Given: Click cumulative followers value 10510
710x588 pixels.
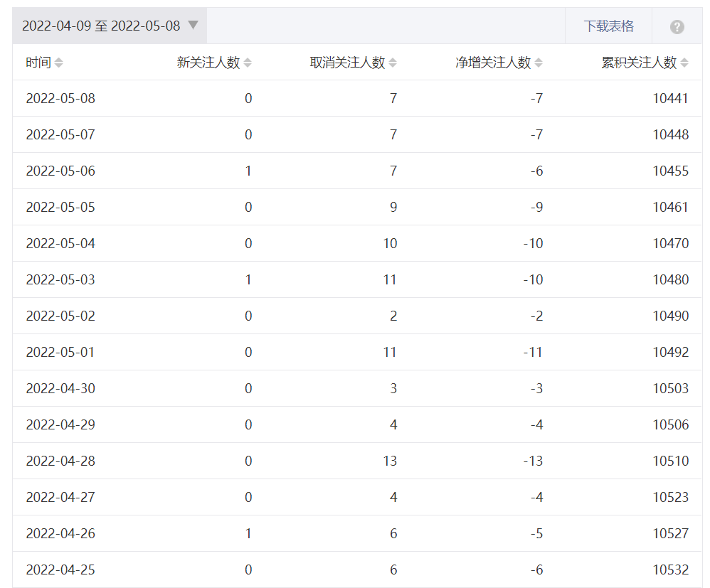Looking at the screenshot, I should point(671,460).
